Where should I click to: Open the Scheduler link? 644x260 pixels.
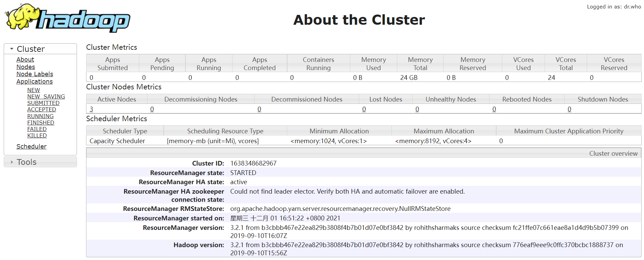(32, 146)
